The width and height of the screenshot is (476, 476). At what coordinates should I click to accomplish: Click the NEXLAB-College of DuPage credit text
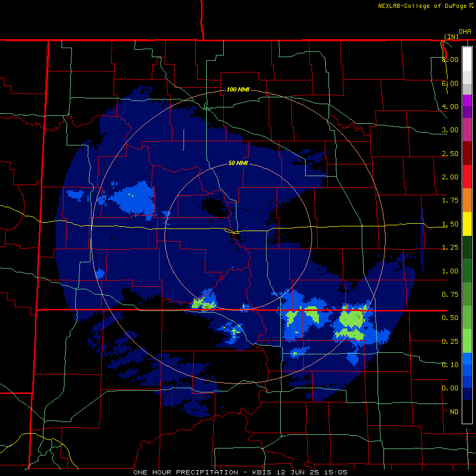425,6
